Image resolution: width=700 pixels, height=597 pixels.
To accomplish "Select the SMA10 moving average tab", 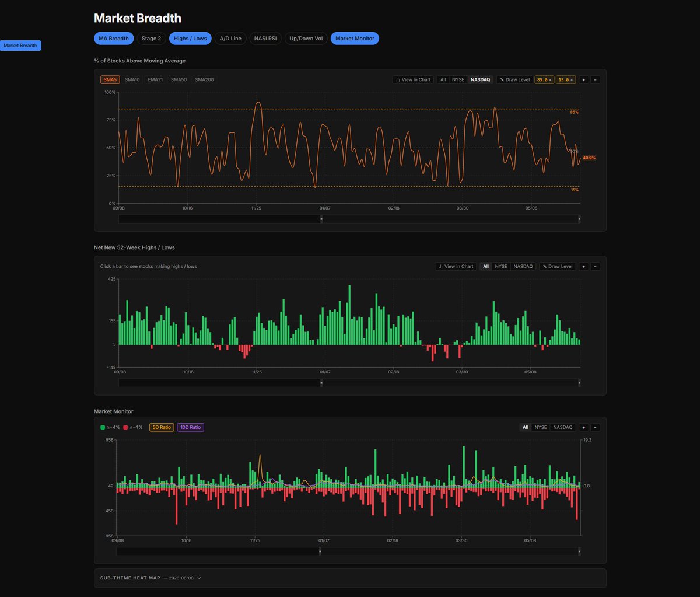I will tap(132, 79).
